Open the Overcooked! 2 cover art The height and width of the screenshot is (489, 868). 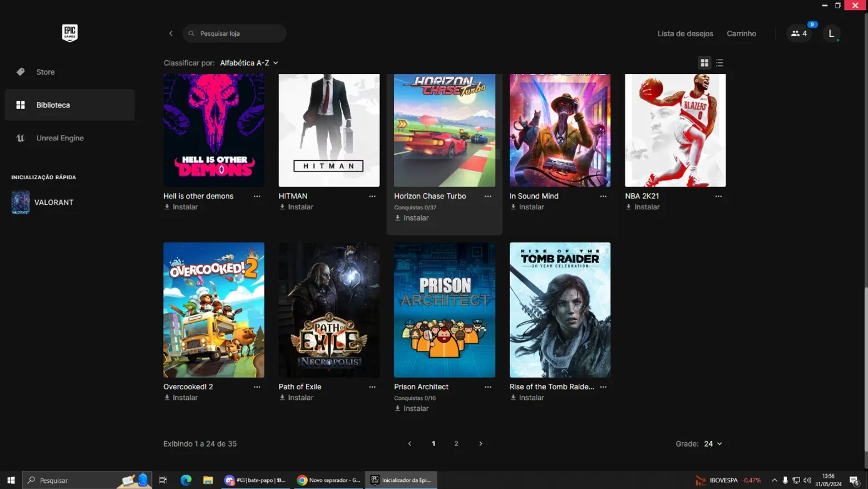pyautogui.click(x=214, y=310)
